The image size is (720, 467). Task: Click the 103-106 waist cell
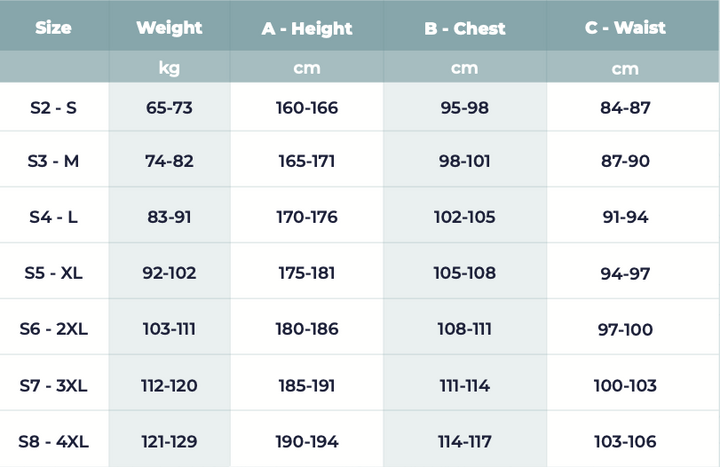tap(626, 441)
